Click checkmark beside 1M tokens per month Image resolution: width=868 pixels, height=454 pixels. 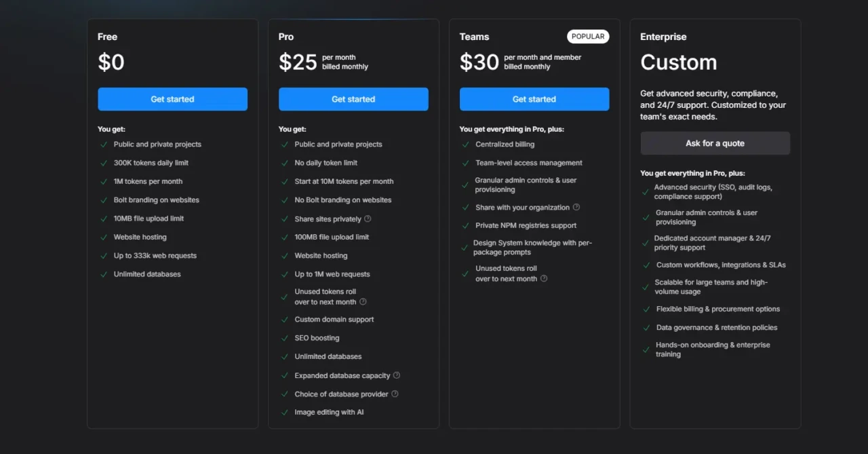tap(104, 181)
